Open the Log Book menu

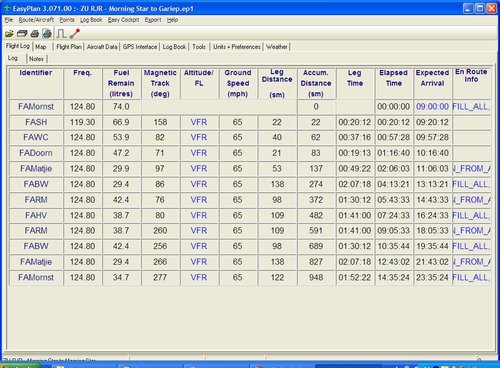point(91,20)
